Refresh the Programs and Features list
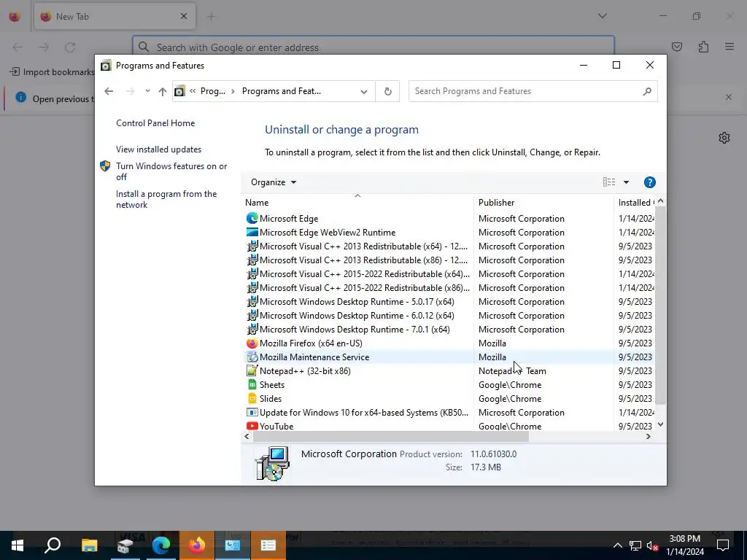Image resolution: width=747 pixels, height=560 pixels. [x=388, y=91]
